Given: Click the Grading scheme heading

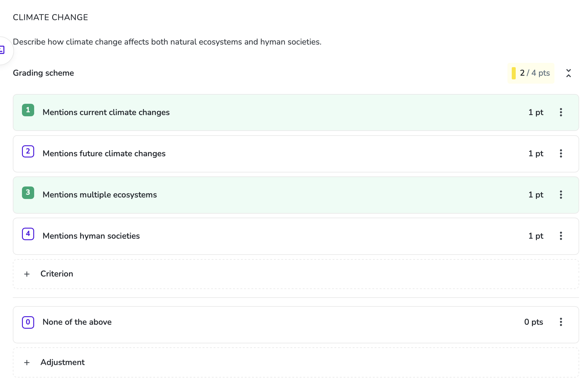Looking at the screenshot, I should (43, 73).
